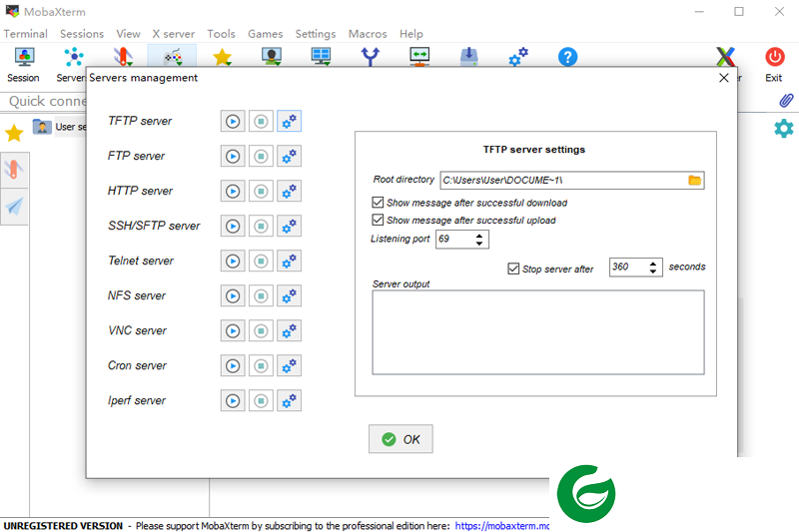Viewport: 799px width, 532px height.
Task: Start the NFS server
Action: [x=233, y=295]
